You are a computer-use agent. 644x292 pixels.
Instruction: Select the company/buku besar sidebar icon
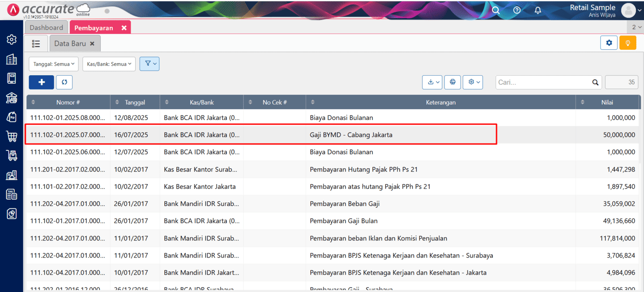coord(11,59)
